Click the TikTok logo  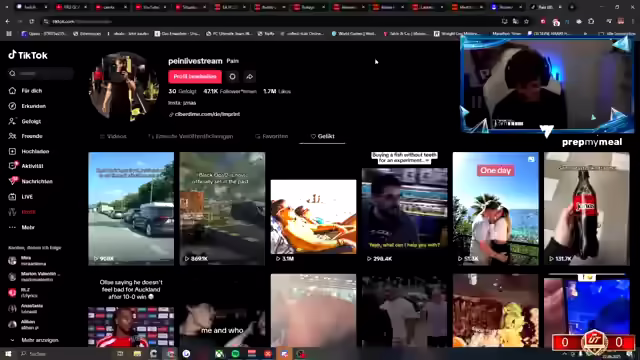tap(28, 55)
